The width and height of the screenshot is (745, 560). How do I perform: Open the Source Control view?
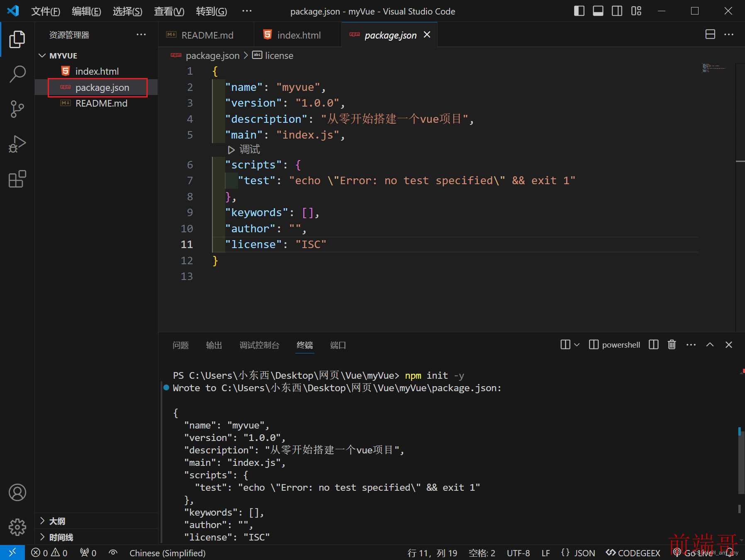coord(17,109)
